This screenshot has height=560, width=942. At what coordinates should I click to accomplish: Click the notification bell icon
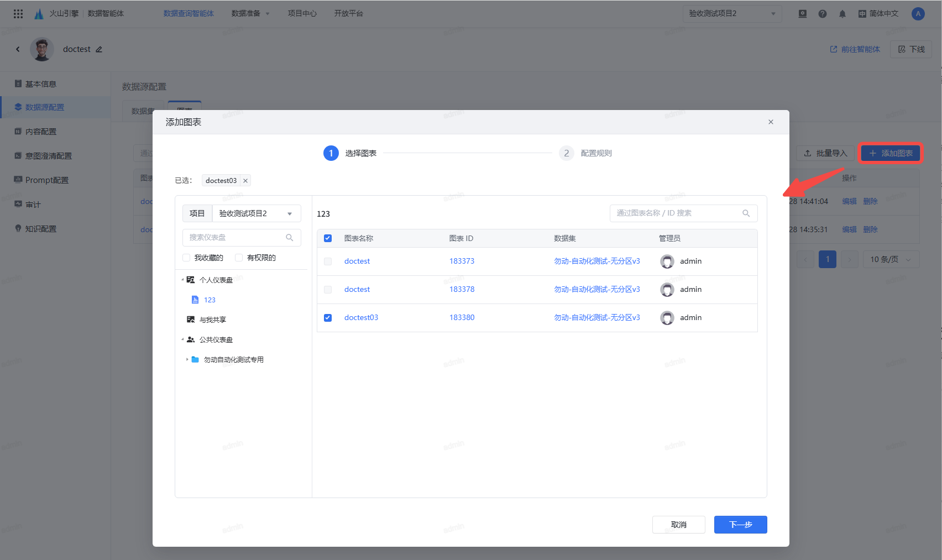pyautogui.click(x=842, y=14)
